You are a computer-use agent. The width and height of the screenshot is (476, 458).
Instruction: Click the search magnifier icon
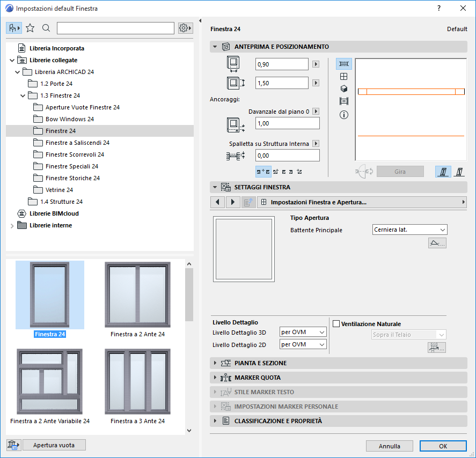(46, 28)
